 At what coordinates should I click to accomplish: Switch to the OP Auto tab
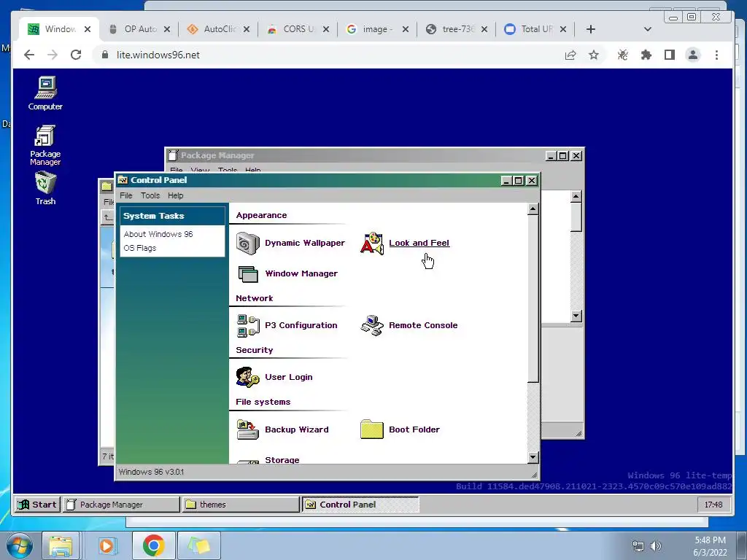click(x=139, y=29)
